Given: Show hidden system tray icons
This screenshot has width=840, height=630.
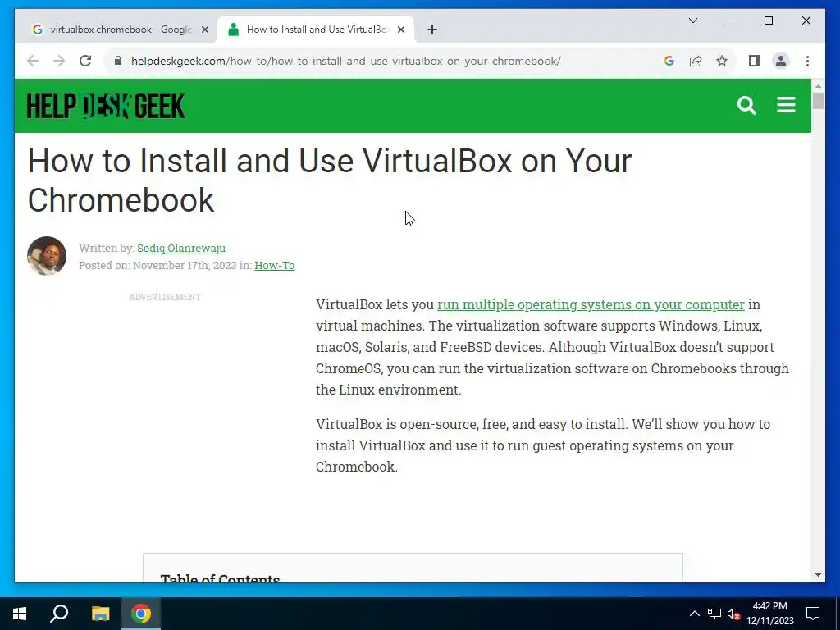Looking at the screenshot, I should (694, 614).
